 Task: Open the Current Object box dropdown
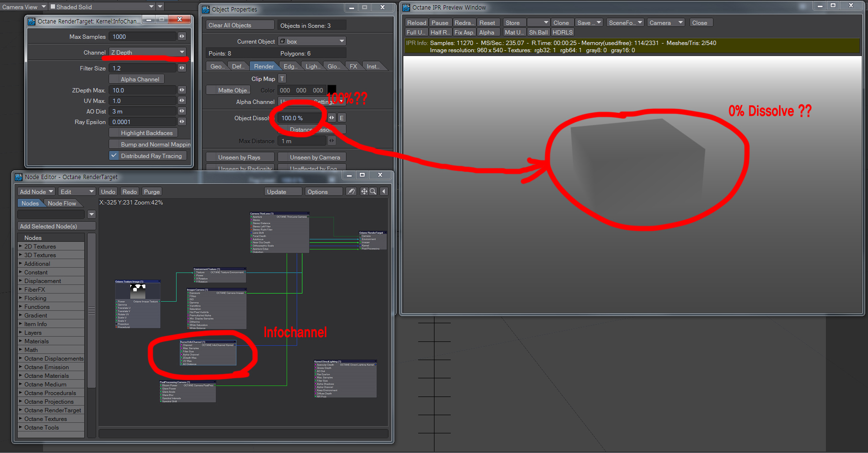pyautogui.click(x=312, y=41)
